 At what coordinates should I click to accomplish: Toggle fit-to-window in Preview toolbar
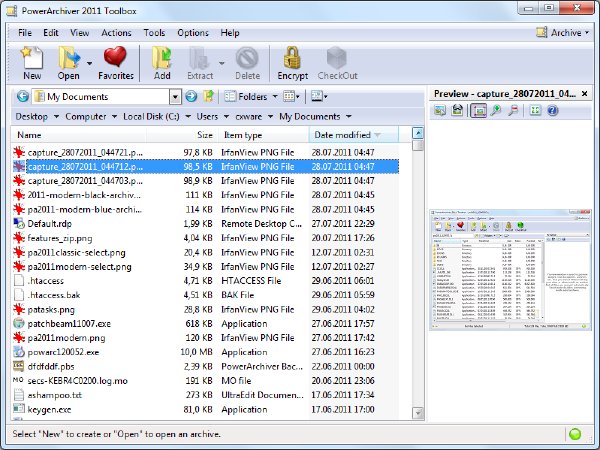point(478,111)
